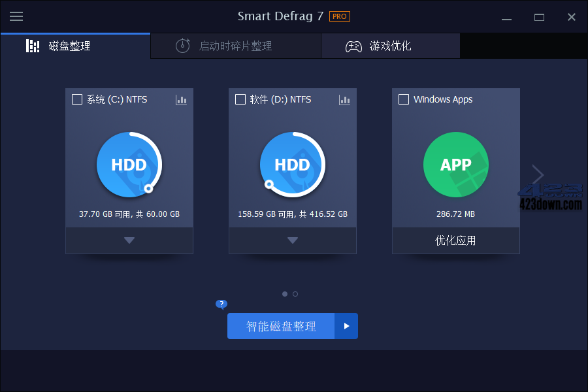The height and width of the screenshot is (392, 588).
Task: Expand details for drive C: card
Action: click(129, 240)
